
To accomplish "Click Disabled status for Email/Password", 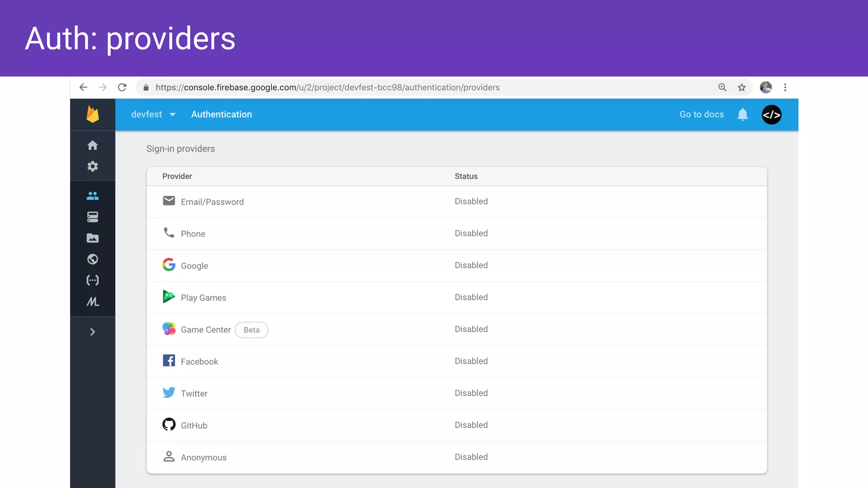I will (471, 202).
